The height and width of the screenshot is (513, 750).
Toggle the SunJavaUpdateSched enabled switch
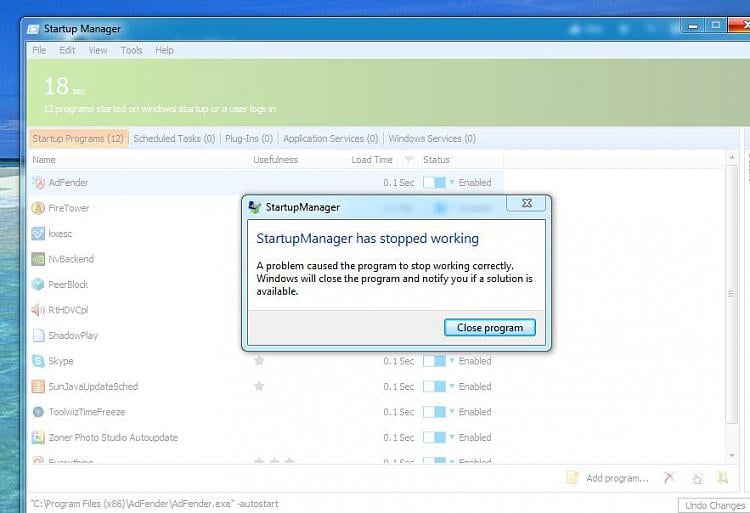tap(434, 386)
